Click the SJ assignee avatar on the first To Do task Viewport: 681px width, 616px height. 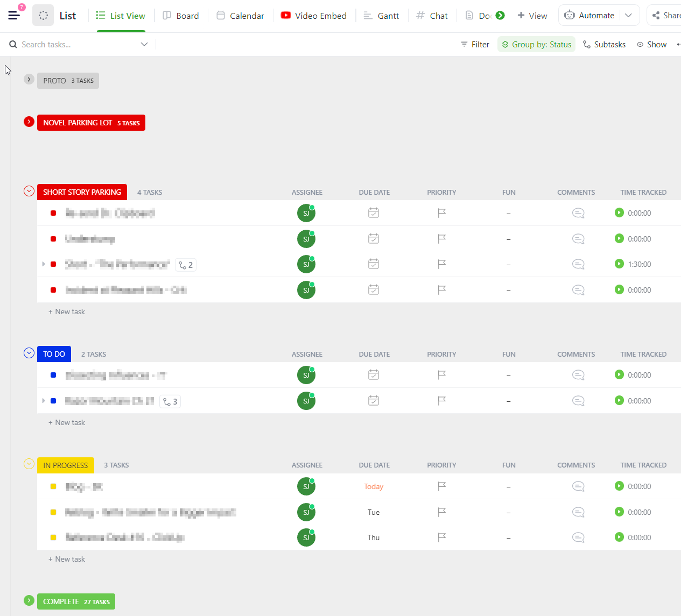[x=306, y=374]
